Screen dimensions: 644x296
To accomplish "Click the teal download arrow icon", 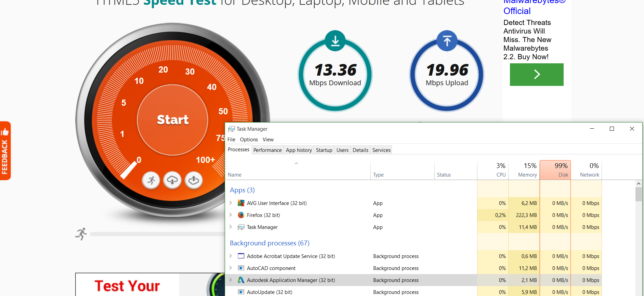I will [x=335, y=41].
